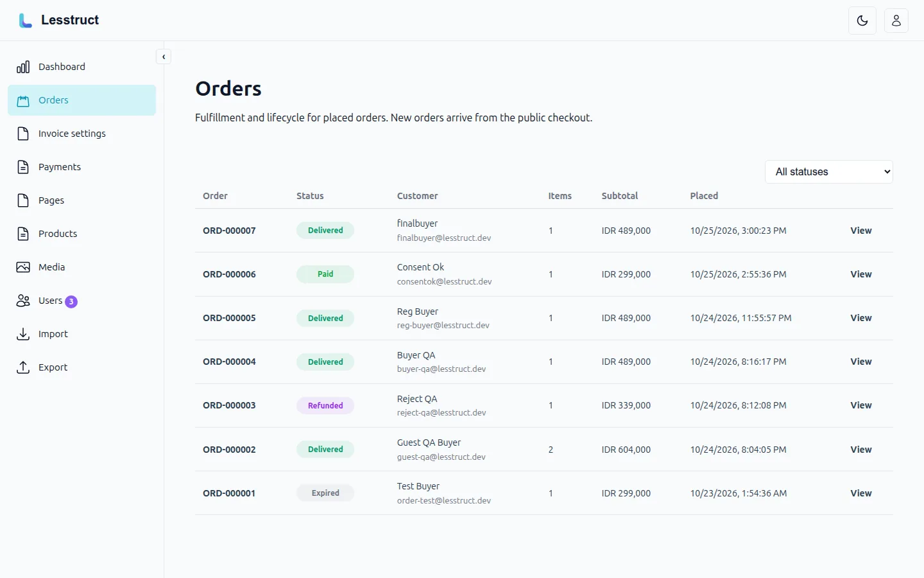Screen dimensions: 924x578
Task: Click the email finalbuyer@lesstruct.dev
Action: click(x=444, y=238)
